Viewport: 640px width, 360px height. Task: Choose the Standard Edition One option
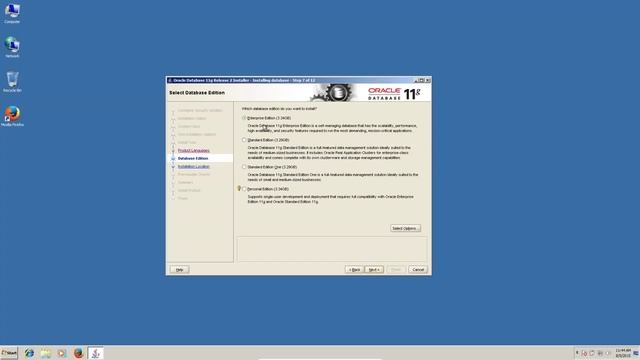tap(244, 167)
